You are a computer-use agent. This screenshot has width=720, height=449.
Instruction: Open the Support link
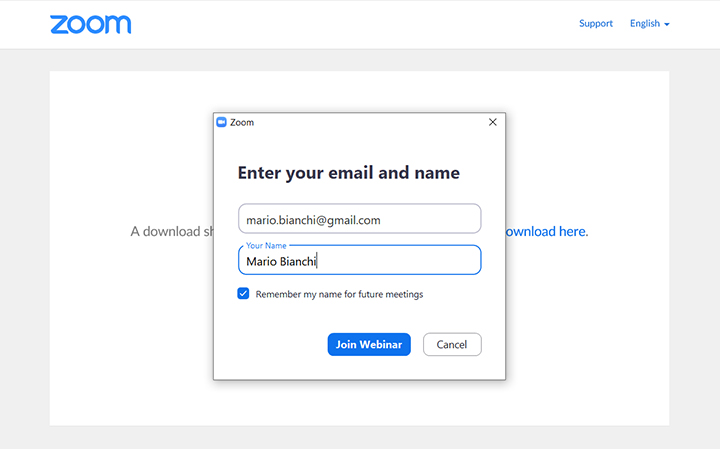pyautogui.click(x=596, y=23)
